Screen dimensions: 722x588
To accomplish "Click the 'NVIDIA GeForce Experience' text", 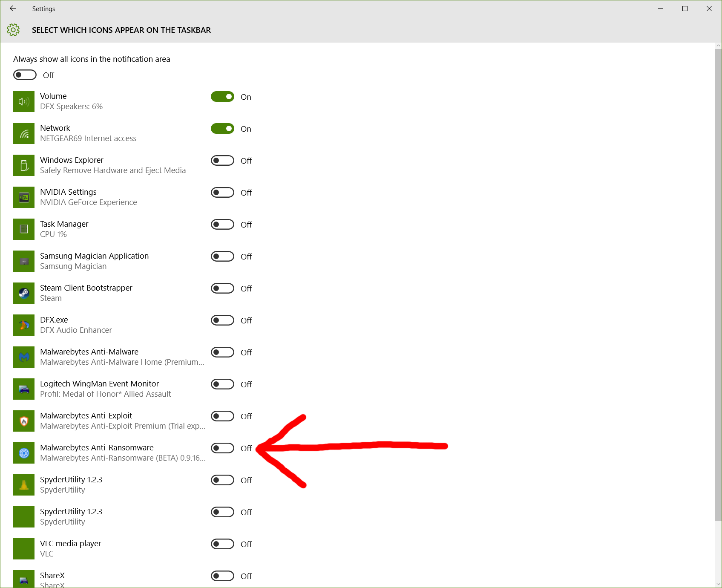I will click(x=89, y=202).
